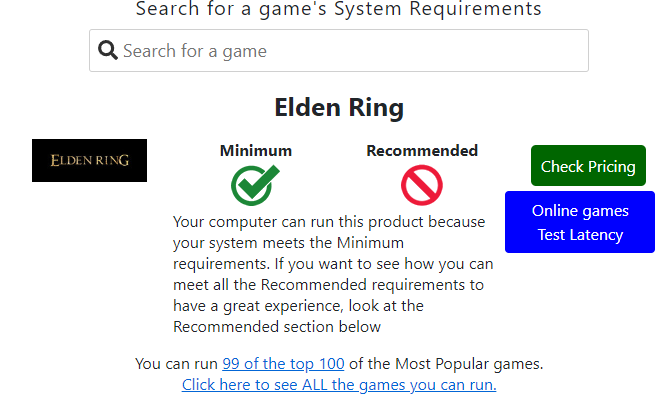Open the link to see ALL games you can run
This screenshot has width=663, height=419.
(x=339, y=384)
